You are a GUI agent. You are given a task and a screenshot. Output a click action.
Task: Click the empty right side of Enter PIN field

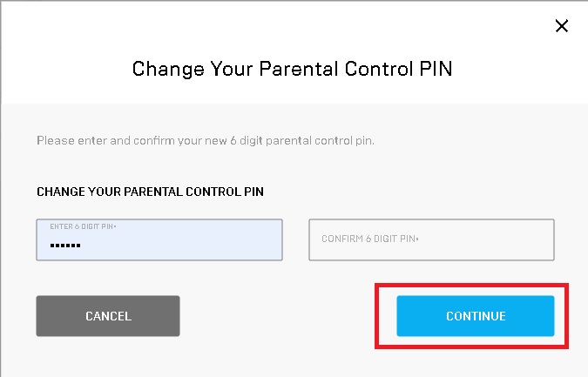235,240
